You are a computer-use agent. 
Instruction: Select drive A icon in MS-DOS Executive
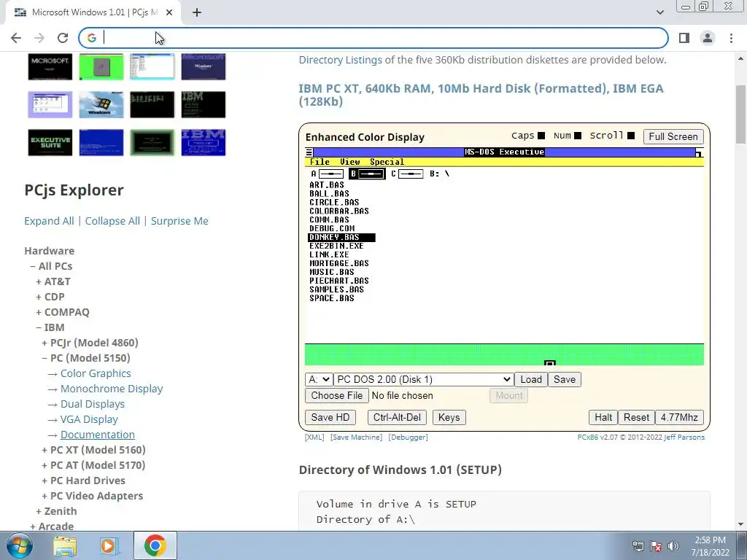pyautogui.click(x=328, y=174)
